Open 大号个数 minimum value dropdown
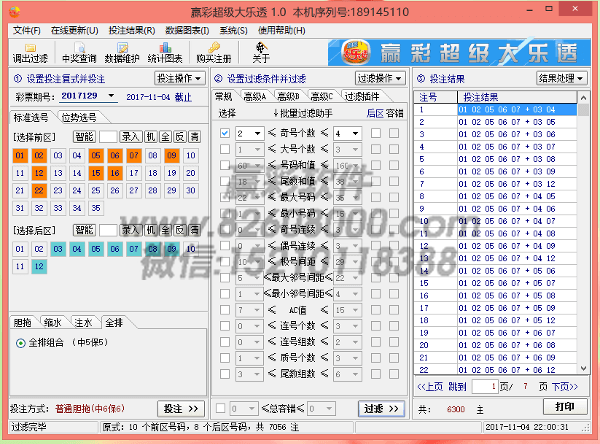The height and width of the screenshot is (444, 600). 258,149
